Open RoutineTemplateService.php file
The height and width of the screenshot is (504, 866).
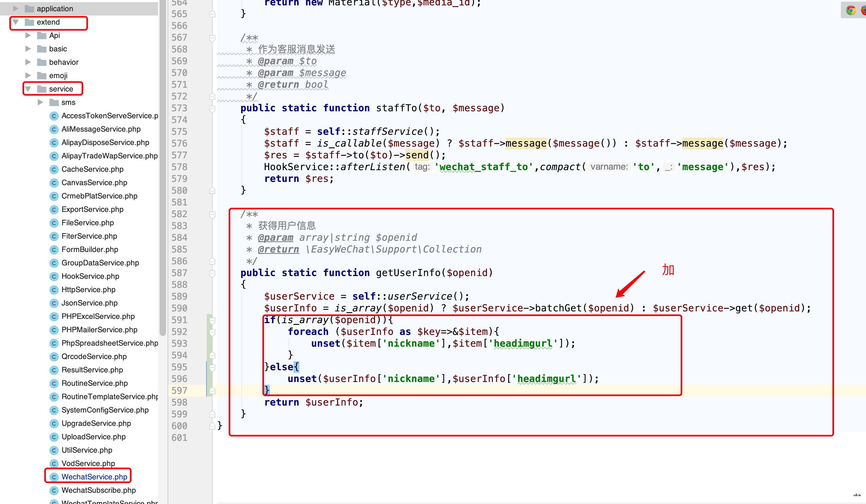(110, 396)
